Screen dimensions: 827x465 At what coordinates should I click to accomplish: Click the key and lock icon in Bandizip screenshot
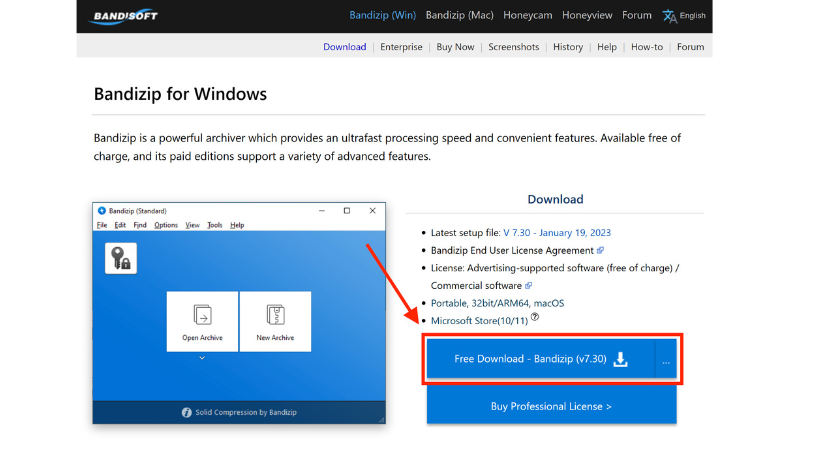click(x=121, y=258)
